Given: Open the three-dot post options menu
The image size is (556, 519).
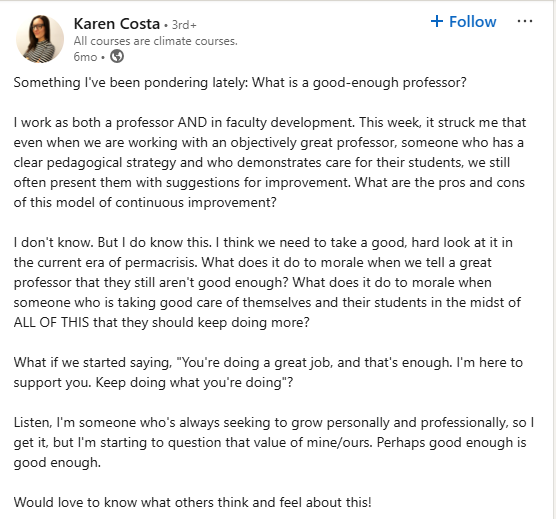Looking at the screenshot, I should click(525, 21).
